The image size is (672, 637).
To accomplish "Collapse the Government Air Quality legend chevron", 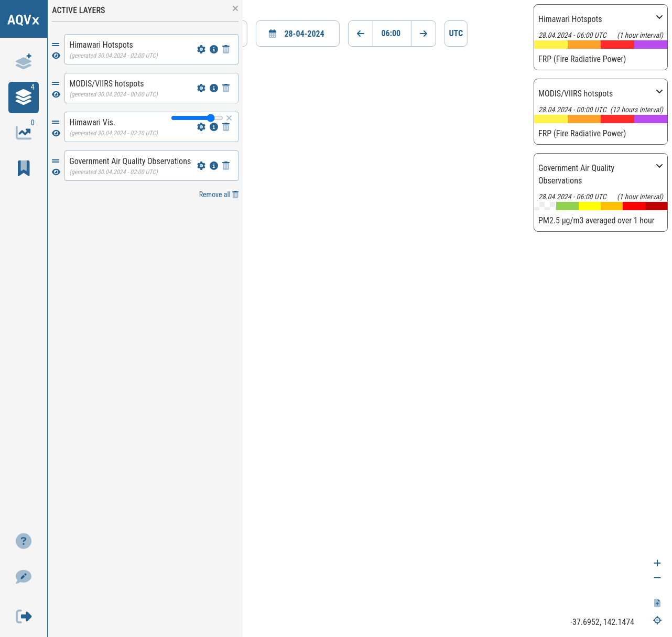I will point(659,166).
